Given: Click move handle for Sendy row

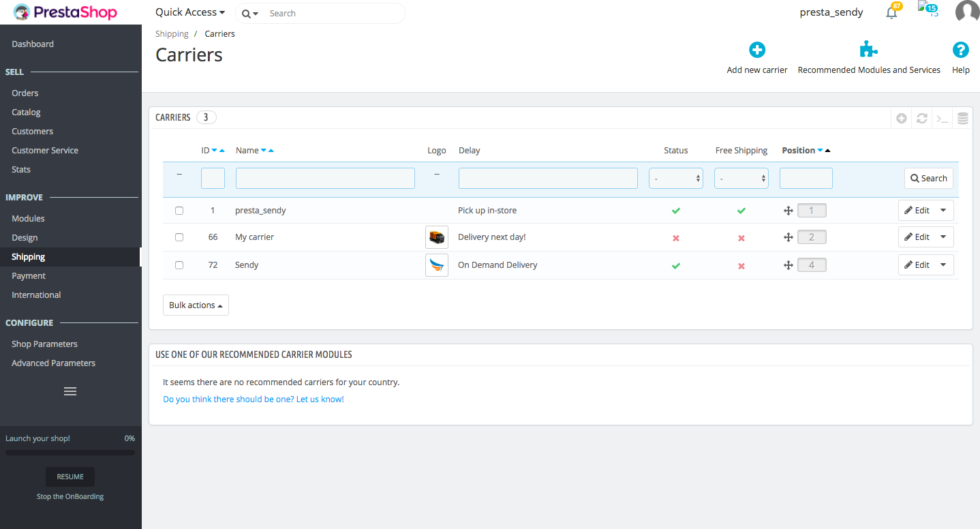Looking at the screenshot, I should pos(788,265).
